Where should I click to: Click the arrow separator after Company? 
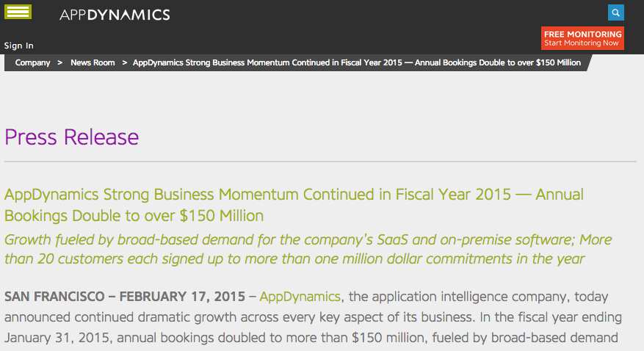click(60, 63)
